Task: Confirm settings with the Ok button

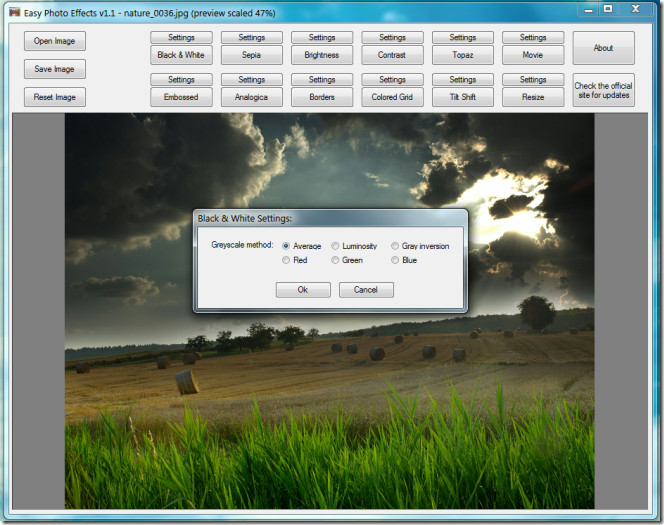Action: click(302, 290)
